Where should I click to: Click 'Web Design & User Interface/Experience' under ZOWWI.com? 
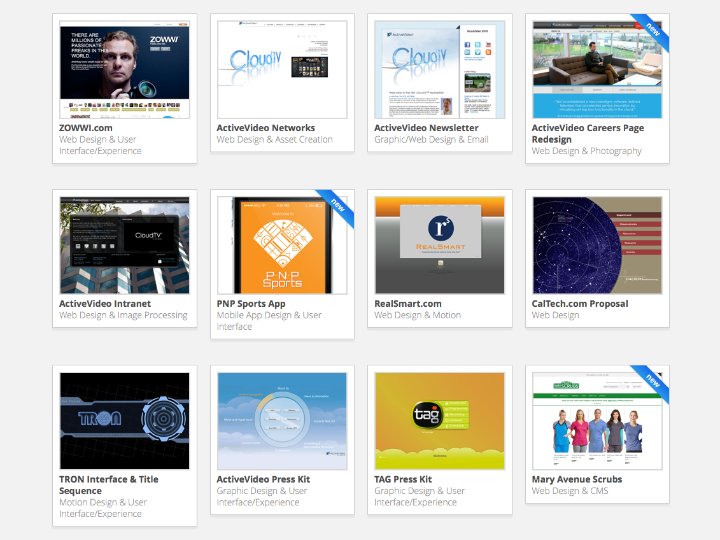pyautogui.click(x=100, y=145)
